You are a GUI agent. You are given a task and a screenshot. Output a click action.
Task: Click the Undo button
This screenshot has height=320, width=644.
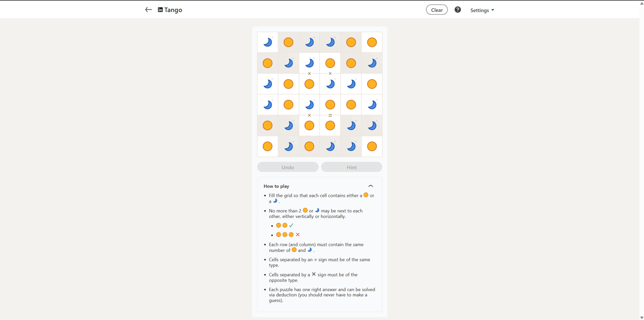point(288,167)
